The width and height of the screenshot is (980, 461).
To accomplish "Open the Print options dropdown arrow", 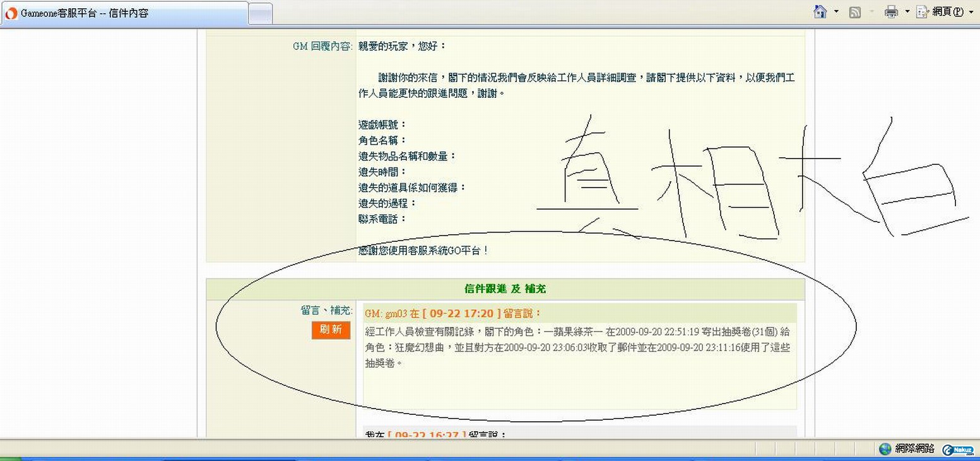I will click(x=907, y=12).
